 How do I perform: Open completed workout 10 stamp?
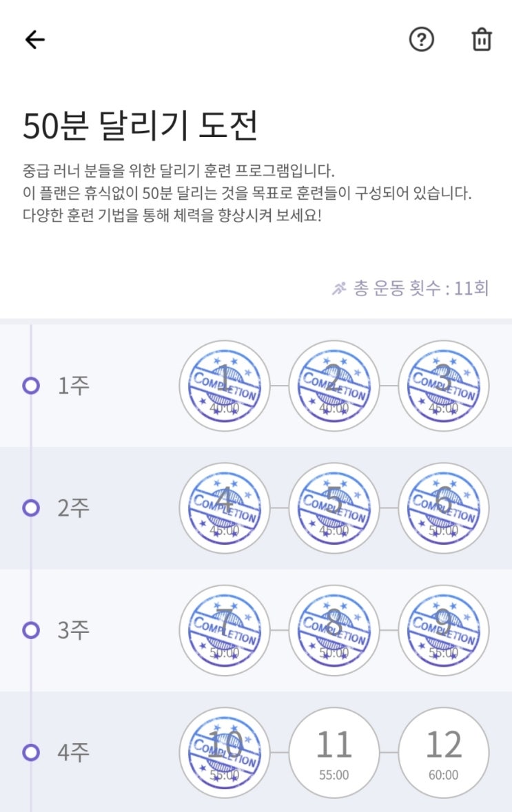click(224, 752)
